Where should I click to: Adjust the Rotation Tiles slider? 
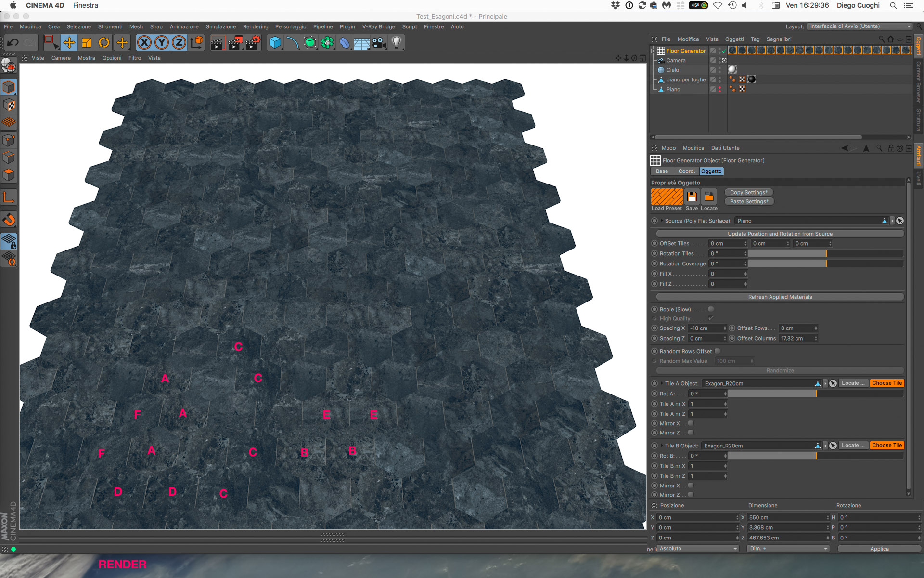(825, 254)
